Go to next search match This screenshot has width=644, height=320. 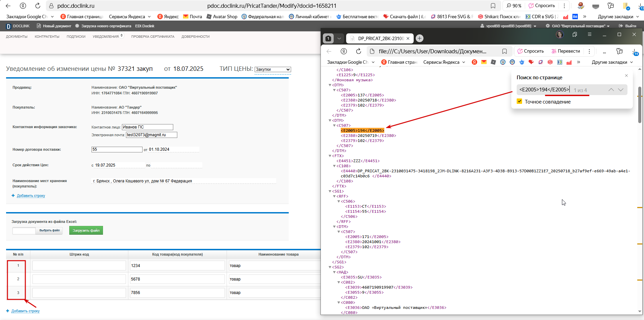pos(621,90)
